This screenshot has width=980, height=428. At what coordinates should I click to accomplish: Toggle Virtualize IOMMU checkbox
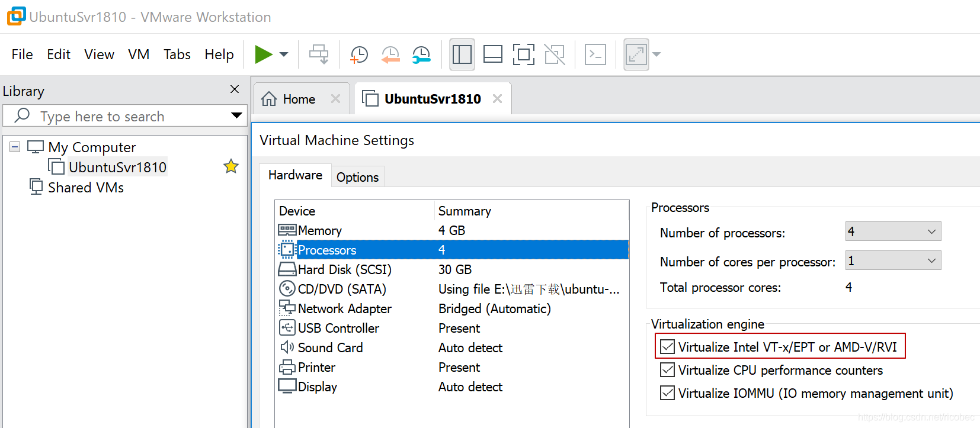(668, 393)
